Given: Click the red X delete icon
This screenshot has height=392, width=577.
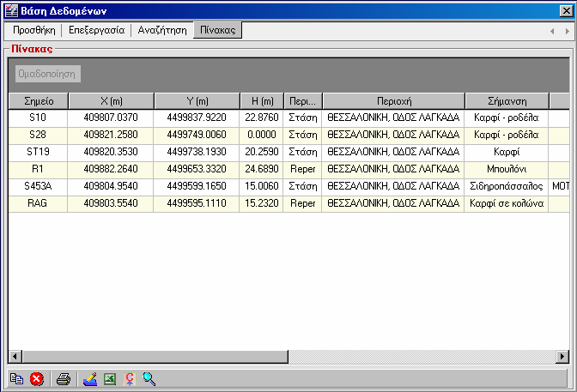Looking at the screenshot, I should coord(36,379).
